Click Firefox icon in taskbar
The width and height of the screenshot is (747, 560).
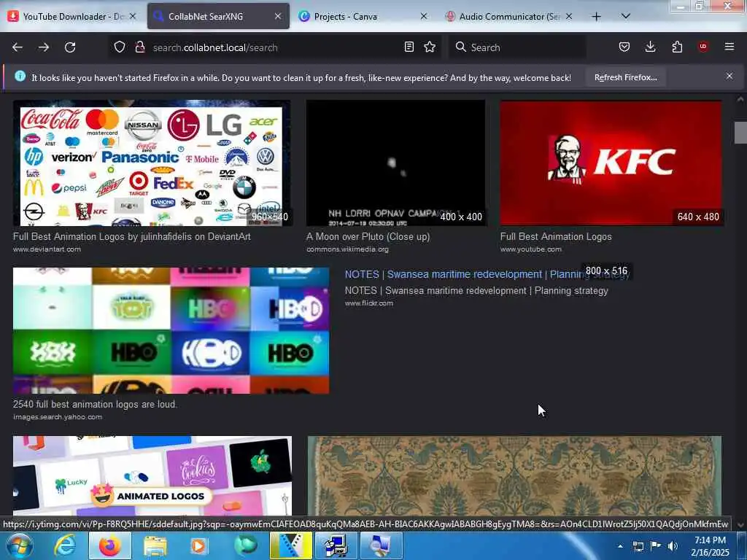click(110, 545)
